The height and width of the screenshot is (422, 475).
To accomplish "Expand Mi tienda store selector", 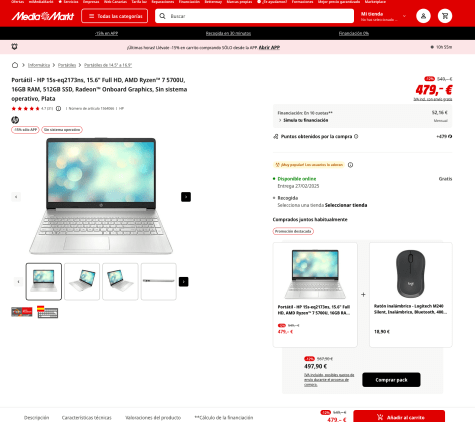I will (384, 16).
